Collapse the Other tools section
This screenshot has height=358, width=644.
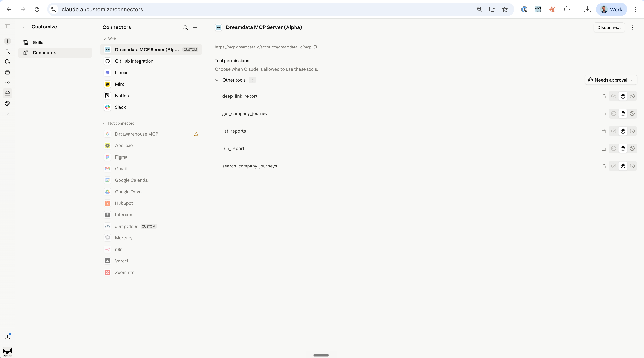(217, 80)
